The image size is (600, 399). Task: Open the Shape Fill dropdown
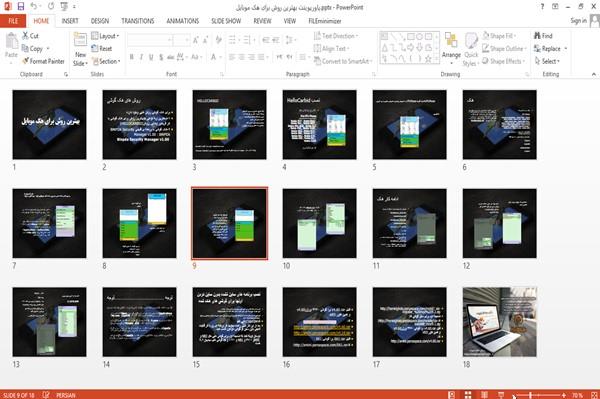(499, 36)
